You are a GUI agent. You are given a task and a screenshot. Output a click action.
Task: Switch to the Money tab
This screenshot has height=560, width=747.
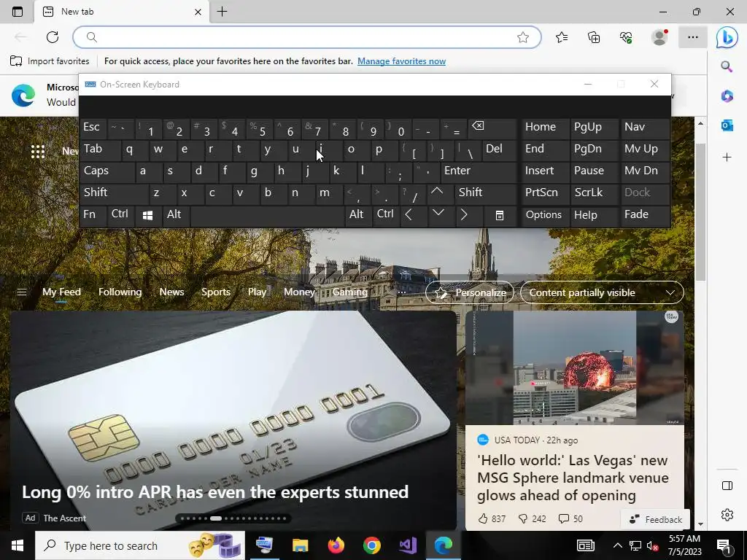coord(299,292)
